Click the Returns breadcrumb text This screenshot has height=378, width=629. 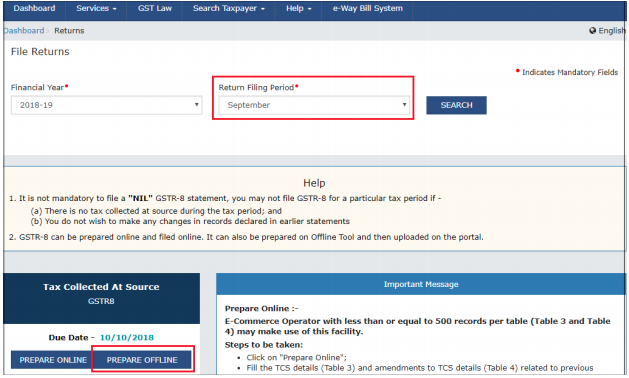[69, 31]
